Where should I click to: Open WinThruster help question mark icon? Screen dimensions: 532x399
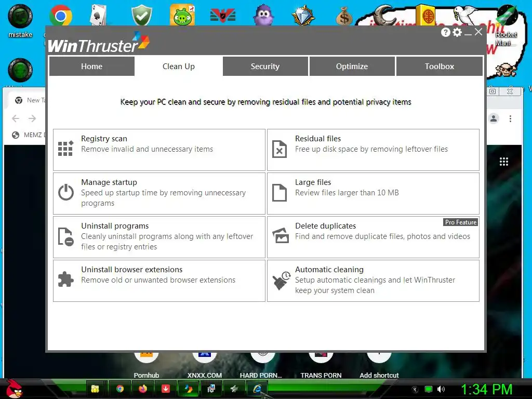click(445, 32)
